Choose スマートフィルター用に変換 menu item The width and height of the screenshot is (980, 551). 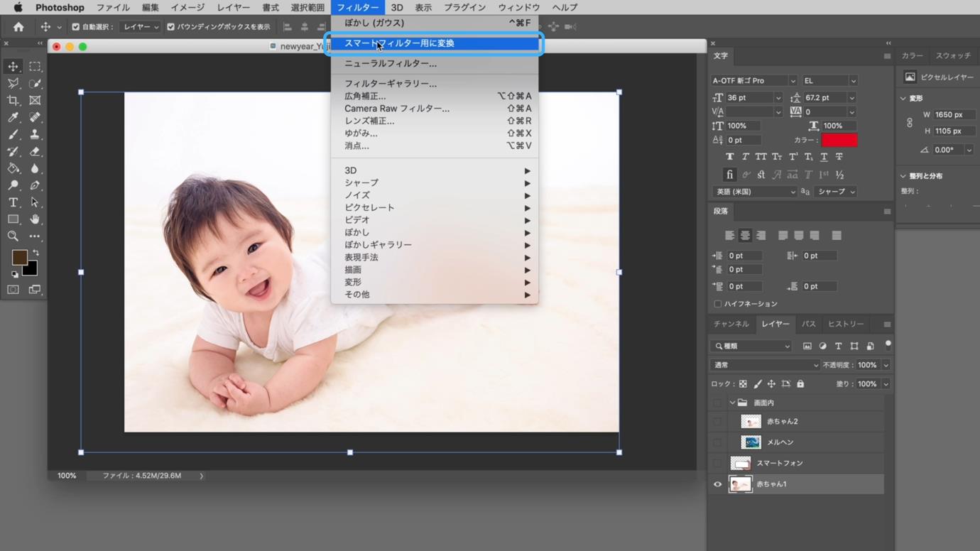tap(434, 43)
